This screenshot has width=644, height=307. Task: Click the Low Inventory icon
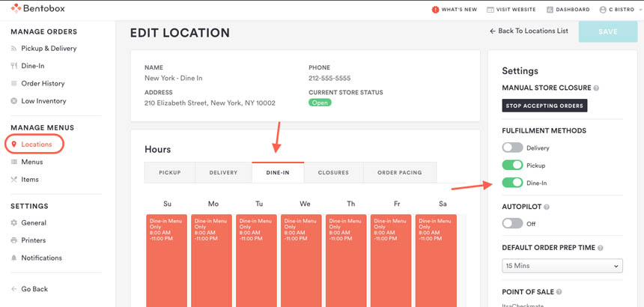(14, 101)
